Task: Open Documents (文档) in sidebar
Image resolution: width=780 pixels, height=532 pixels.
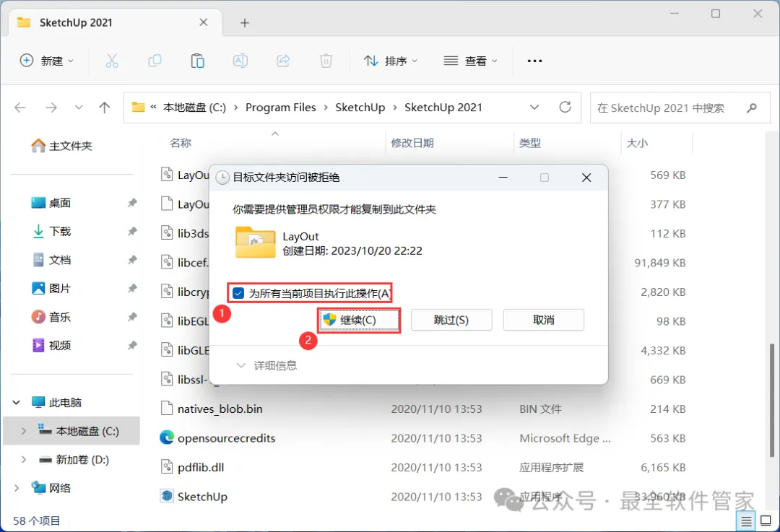Action: (x=52, y=260)
